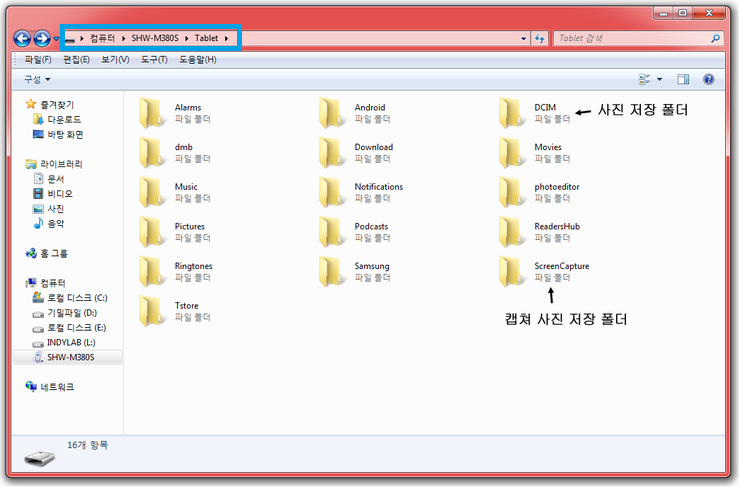Click the Tablet search input field
The width and height of the screenshot is (740, 487).
click(630, 38)
